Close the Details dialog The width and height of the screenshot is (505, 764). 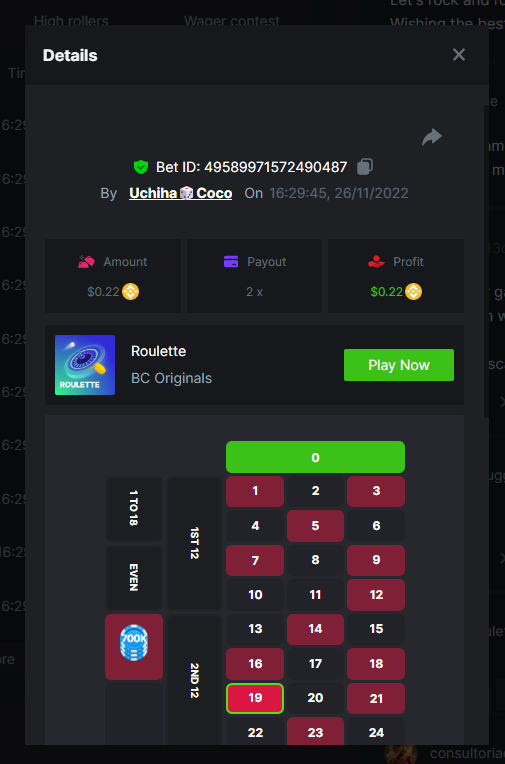(459, 55)
